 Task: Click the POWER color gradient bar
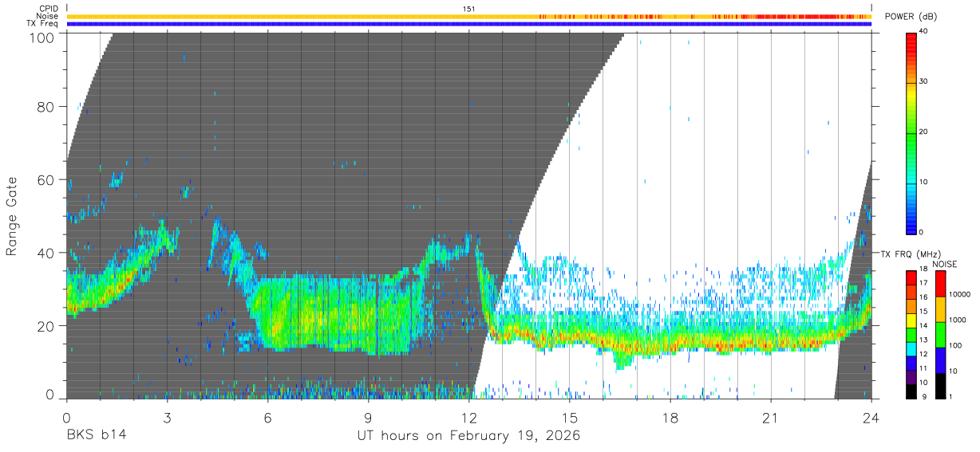(911, 132)
